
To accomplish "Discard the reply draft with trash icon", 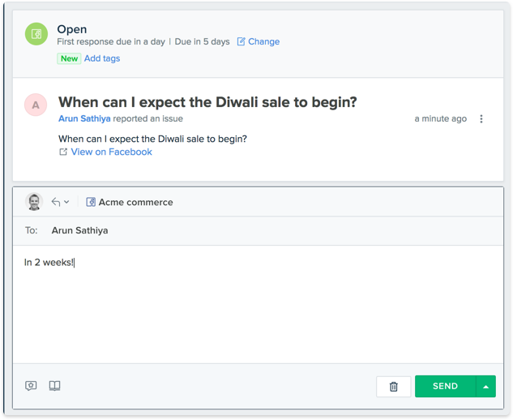I will coord(394,387).
